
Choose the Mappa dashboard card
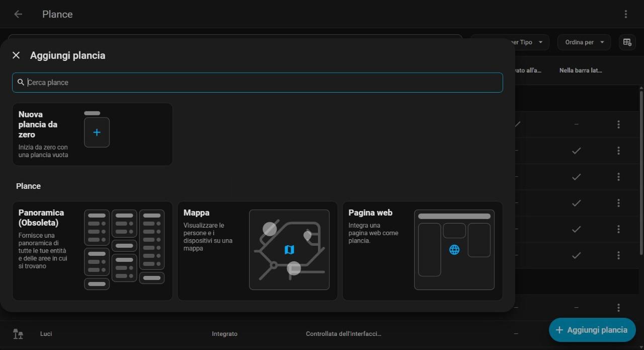tap(258, 251)
